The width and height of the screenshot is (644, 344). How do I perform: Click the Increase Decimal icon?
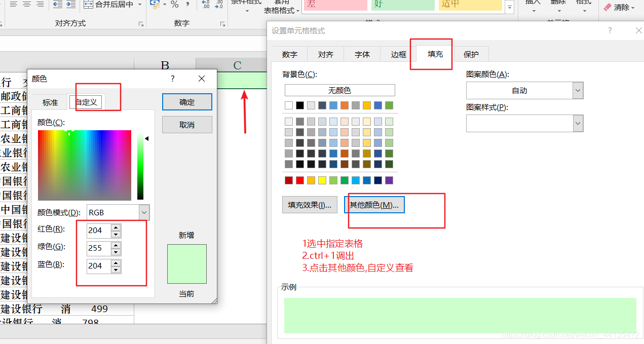204,4
